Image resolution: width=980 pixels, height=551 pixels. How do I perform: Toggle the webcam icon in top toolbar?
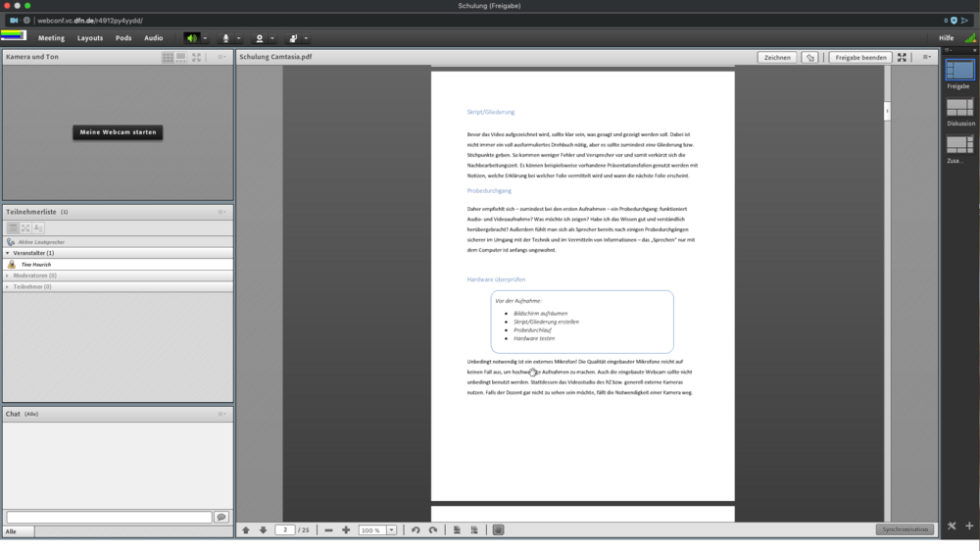[260, 38]
